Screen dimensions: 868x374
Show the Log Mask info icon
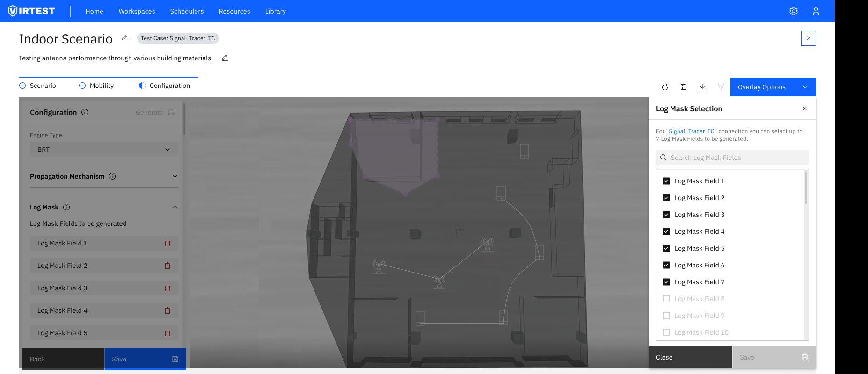(x=66, y=207)
